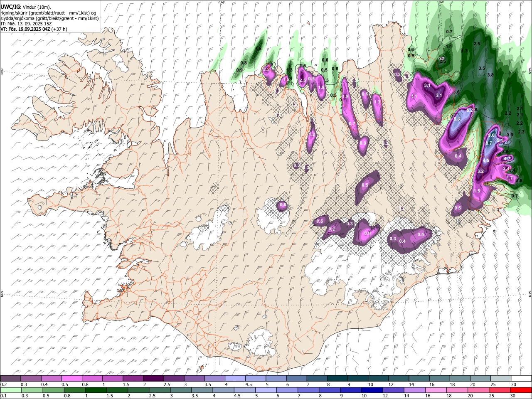Click the '20W' longitude label
The image size is (532, 399).
pyautogui.click(x=221, y=2)
